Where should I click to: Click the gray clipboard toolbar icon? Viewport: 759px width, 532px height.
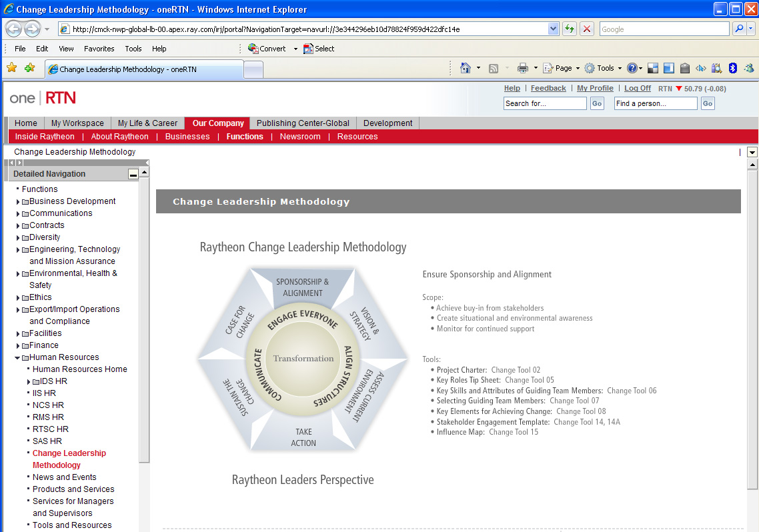coord(684,68)
